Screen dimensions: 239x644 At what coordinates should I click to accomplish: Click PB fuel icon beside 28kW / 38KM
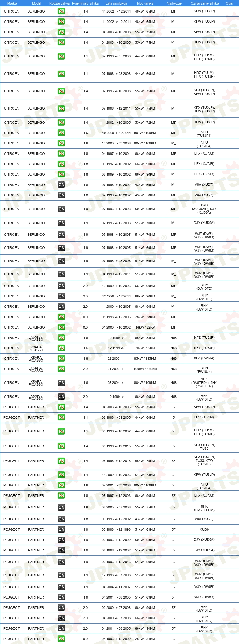[61, 317]
